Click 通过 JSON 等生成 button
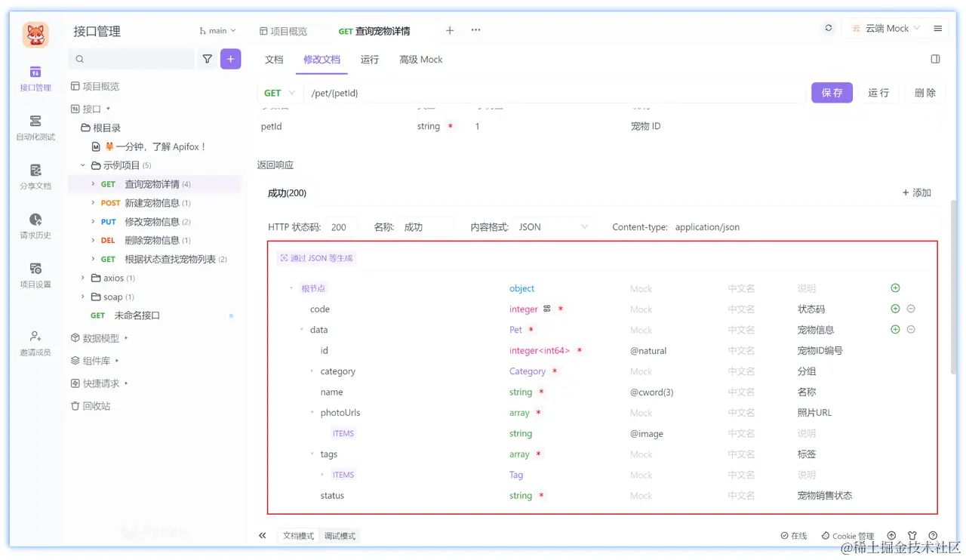966x560 pixels. (x=316, y=258)
